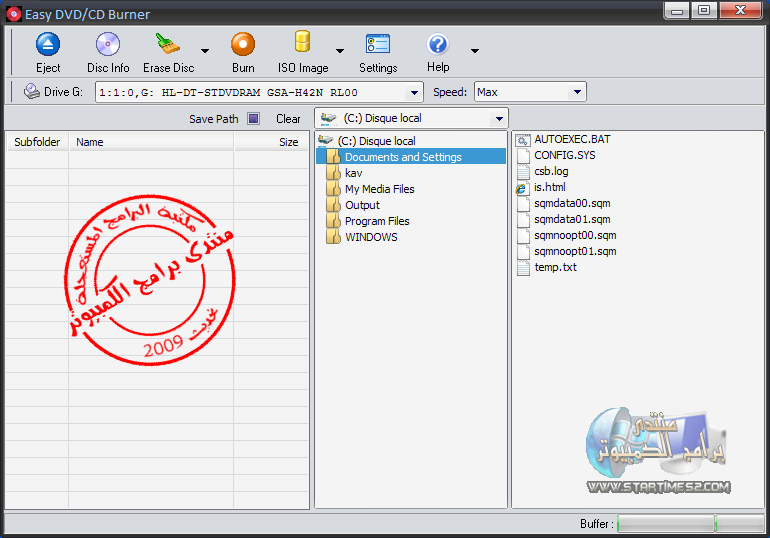Minimize the Easy DVD/CD Burner window
Screen dimensions: 770x538
pos(677,10)
